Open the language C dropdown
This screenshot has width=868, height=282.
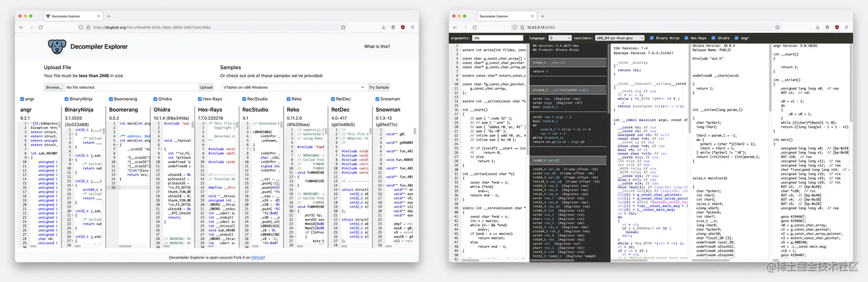pos(560,38)
